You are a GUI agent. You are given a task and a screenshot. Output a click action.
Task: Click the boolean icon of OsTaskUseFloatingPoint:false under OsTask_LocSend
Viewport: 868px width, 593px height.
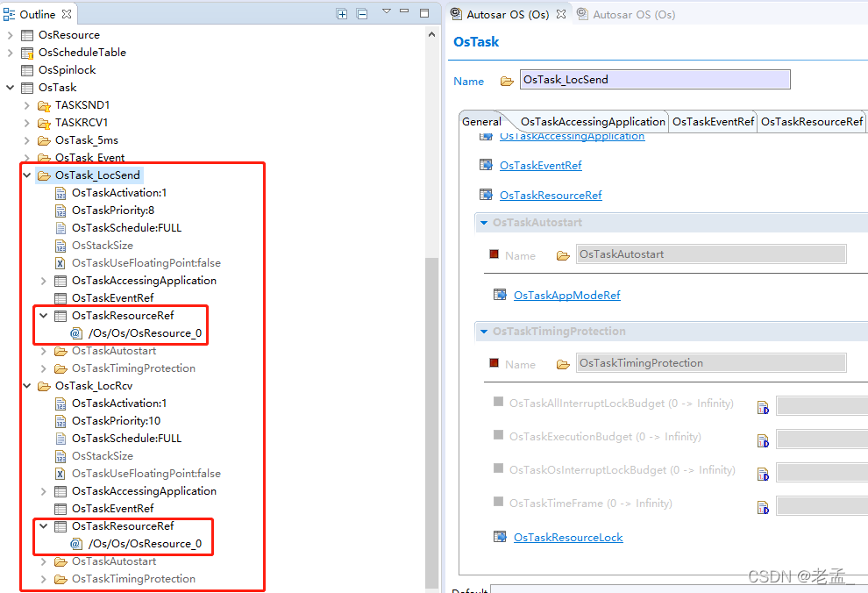point(60,263)
